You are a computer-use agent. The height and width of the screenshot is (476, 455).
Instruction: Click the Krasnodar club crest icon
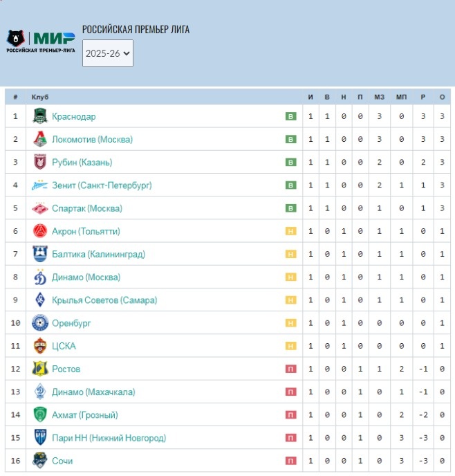pyautogui.click(x=40, y=116)
